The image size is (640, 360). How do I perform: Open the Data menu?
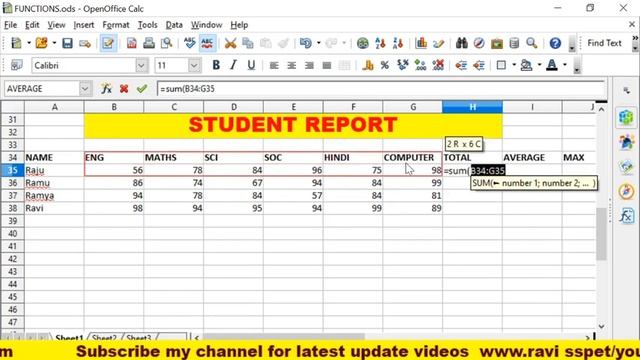click(x=174, y=25)
